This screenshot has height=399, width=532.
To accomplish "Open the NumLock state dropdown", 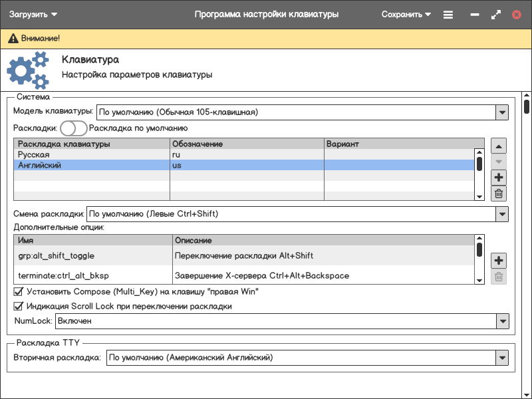I will tap(501, 321).
